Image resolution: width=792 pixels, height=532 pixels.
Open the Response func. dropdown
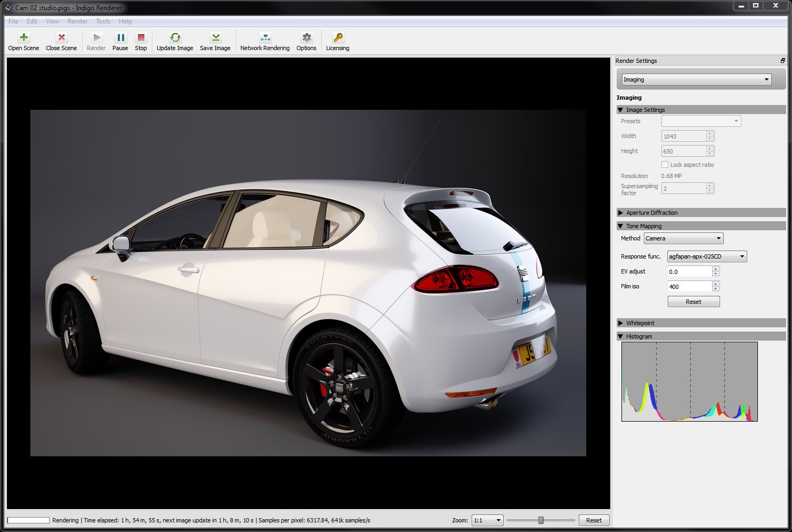[x=707, y=256]
